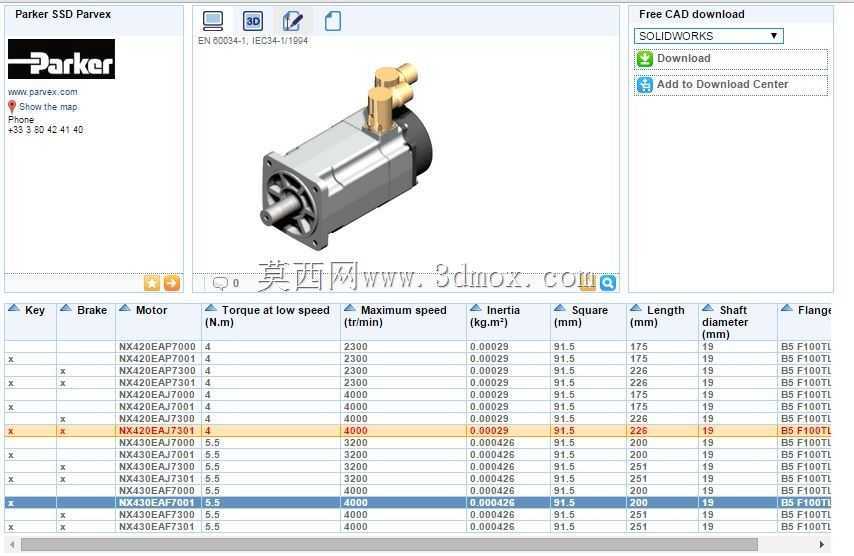Image resolution: width=854 pixels, height=556 pixels.
Task: Select highlighted row NX420EAJ7301
Action: click(418, 431)
